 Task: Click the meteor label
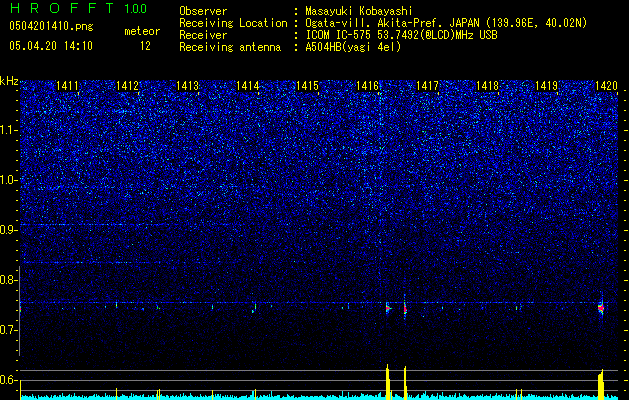coord(142,31)
